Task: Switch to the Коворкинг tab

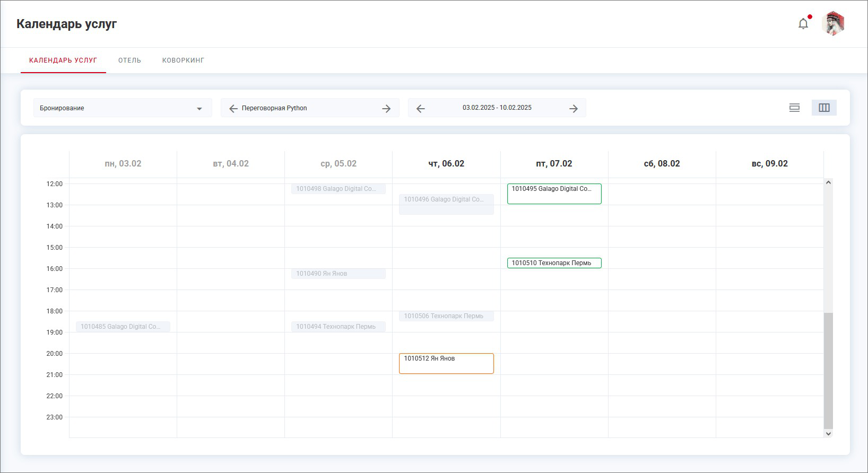Action: click(x=183, y=60)
